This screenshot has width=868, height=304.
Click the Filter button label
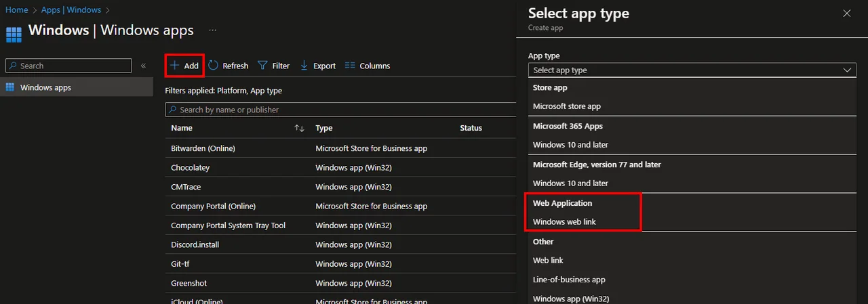tap(281, 66)
